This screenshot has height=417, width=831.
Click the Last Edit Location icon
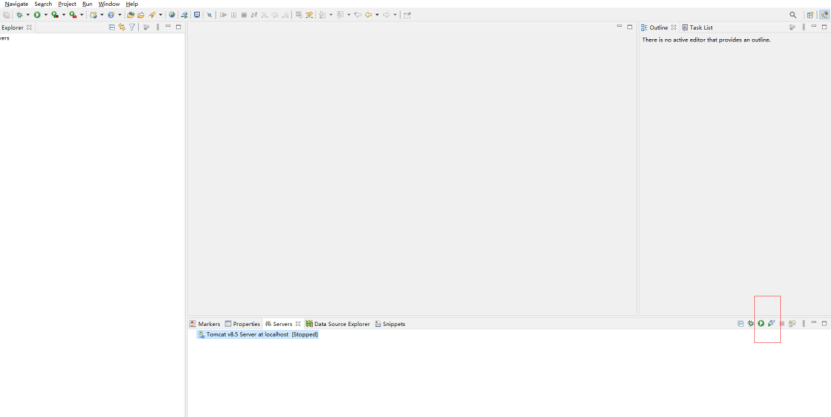[358, 15]
